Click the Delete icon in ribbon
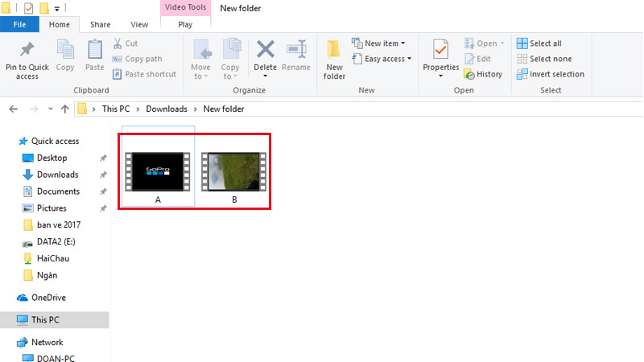This screenshot has height=362, width=644. click(x=265, y=50)
